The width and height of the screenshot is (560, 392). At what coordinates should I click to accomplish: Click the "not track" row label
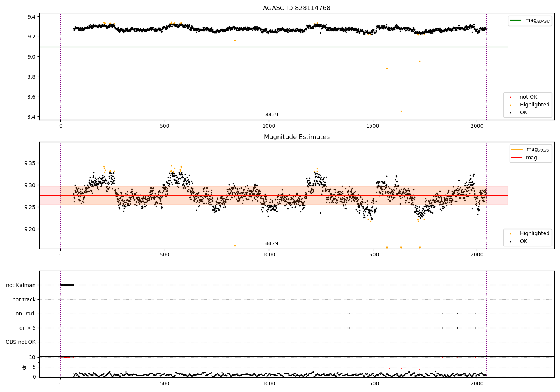[x=24, y=300]
